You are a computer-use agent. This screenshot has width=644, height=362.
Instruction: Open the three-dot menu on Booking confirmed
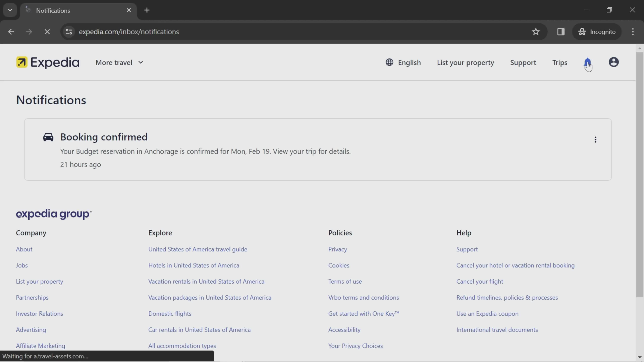tap(595, 140)
